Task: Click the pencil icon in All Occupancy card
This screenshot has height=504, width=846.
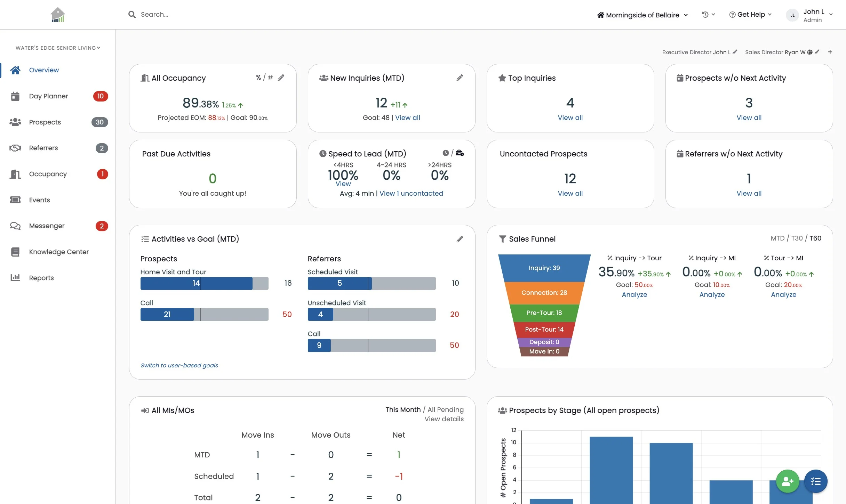Action: click(281, 78)
